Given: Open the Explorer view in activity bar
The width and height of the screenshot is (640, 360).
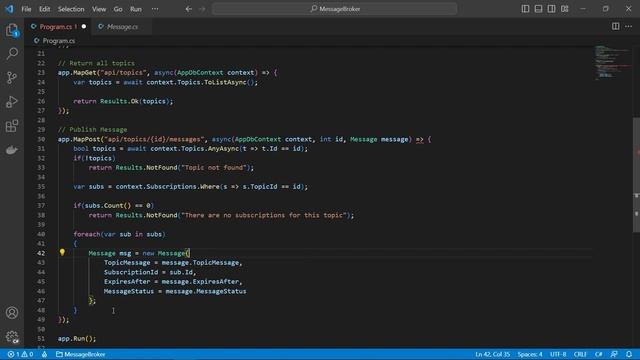Looking at the screenshot, I should tap(12, 30).
